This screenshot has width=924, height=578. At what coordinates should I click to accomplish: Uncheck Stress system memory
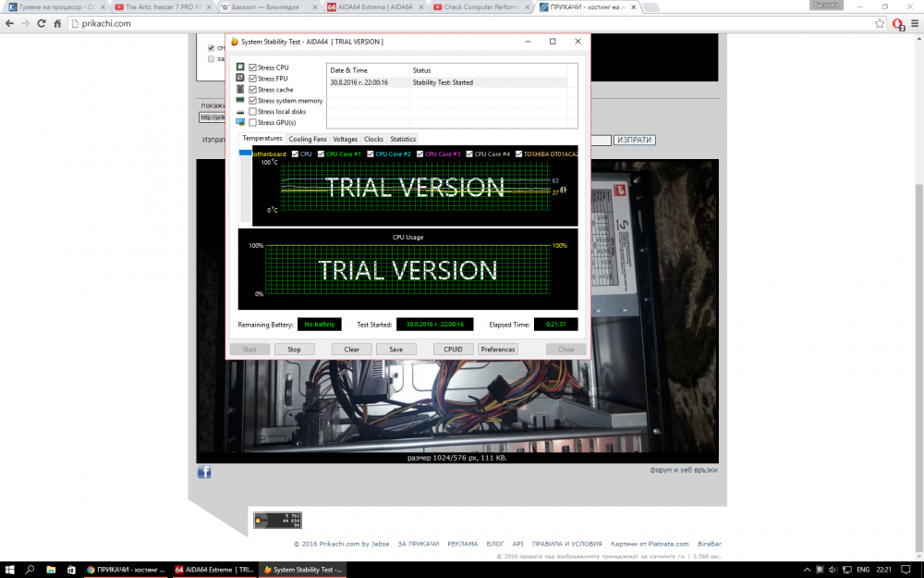click(253, 101)
